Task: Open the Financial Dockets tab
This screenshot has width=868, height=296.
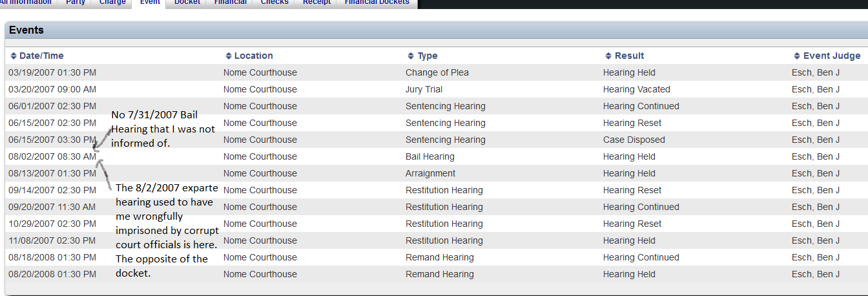Action: (x=377, y=3)
